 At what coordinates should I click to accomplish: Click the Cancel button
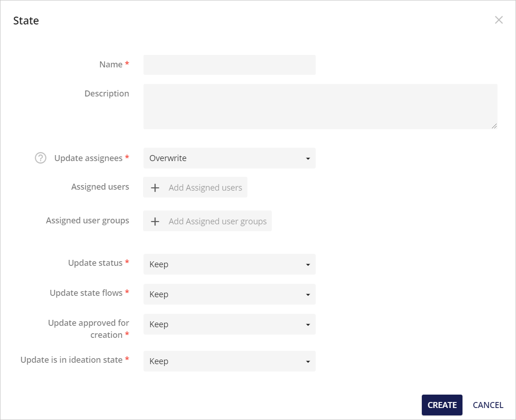point(488,405)
